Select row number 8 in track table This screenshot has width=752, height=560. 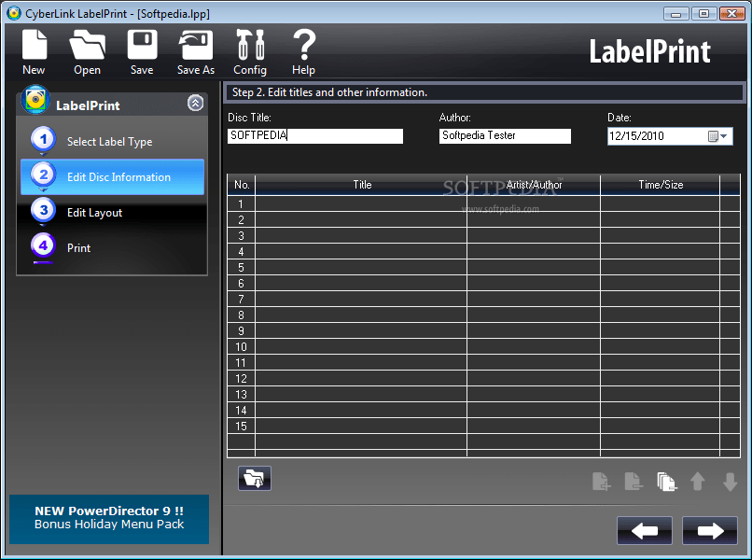point(483,315)
